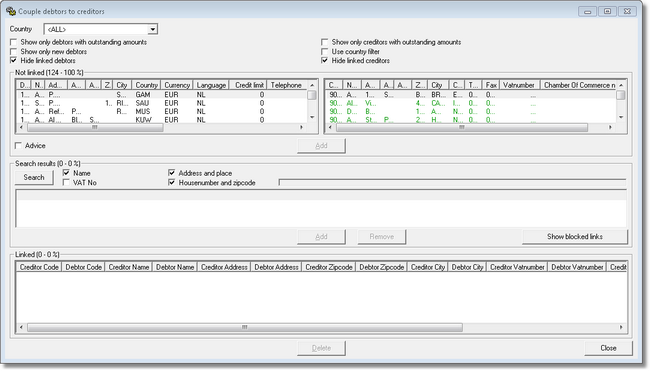Click the Search button

[x=34, y=177]
